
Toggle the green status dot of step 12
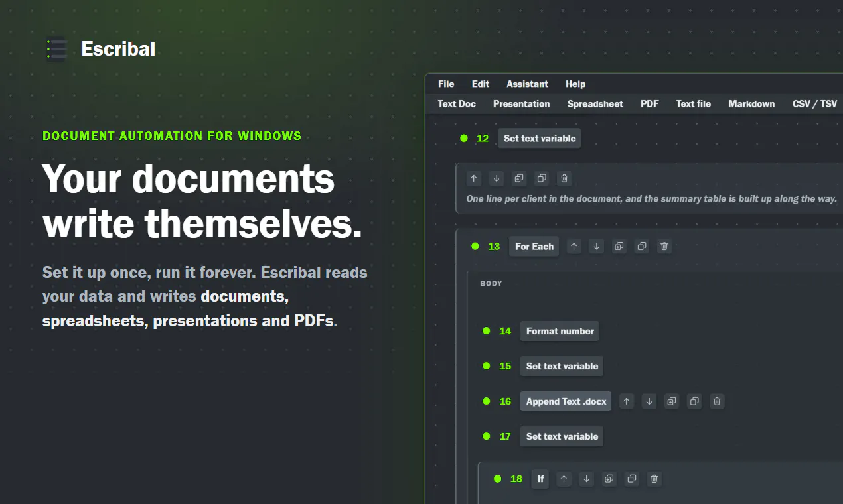[x=464, y=139]
